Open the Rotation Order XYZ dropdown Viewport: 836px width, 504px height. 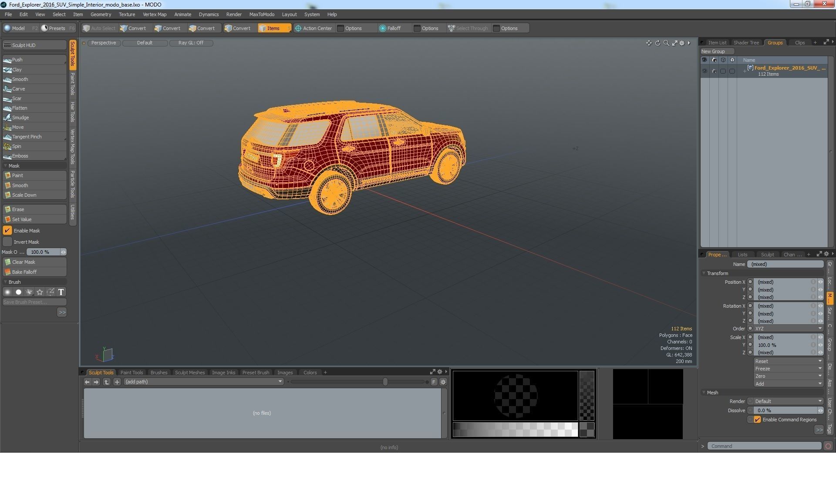pyautogui.click(x=788, y=329)
